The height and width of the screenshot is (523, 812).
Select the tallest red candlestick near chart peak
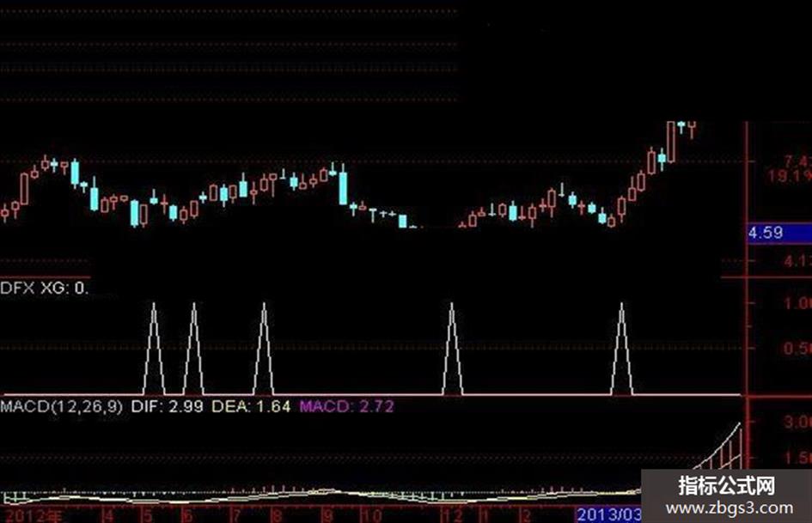click(x=671, y=142)
